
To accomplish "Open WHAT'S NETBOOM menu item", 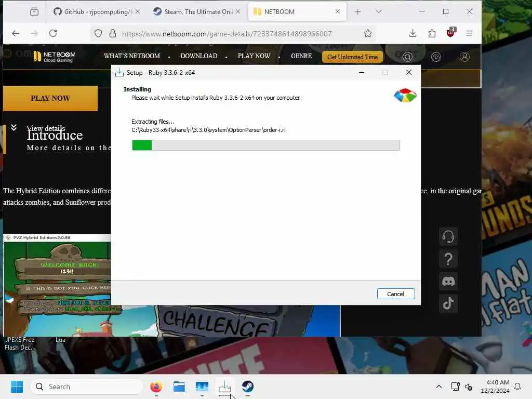I will tap(131, 56).
